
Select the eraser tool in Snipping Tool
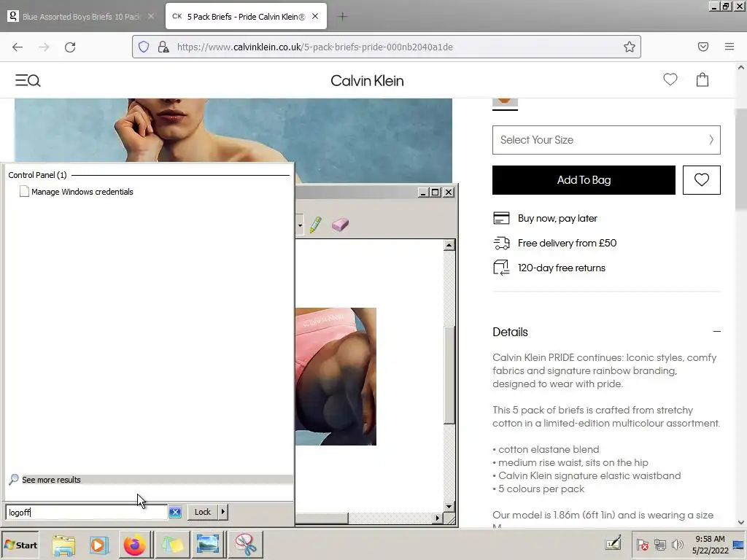click(x=340, y=225)
